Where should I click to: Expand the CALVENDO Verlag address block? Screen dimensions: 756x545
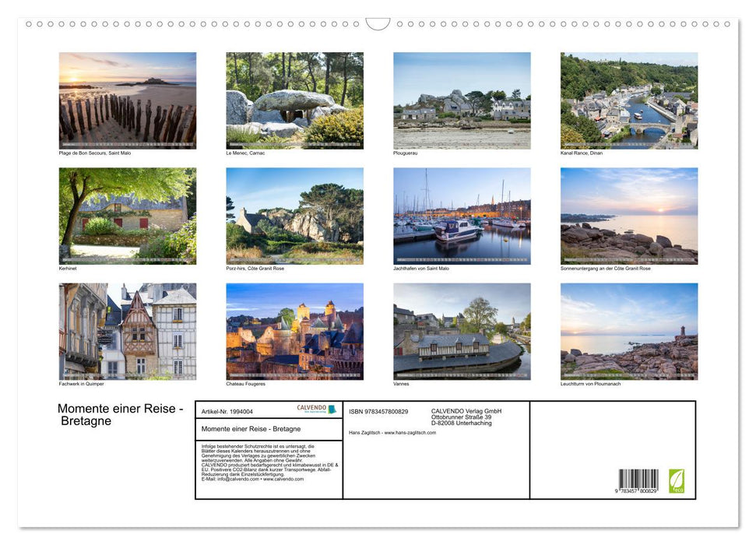click(464, 417)
